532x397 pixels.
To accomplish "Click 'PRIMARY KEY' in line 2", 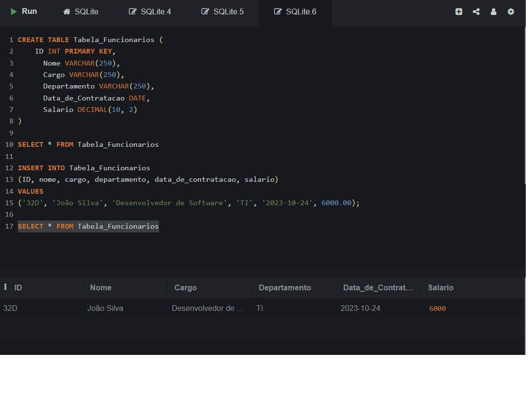I will tap(88, 51).
